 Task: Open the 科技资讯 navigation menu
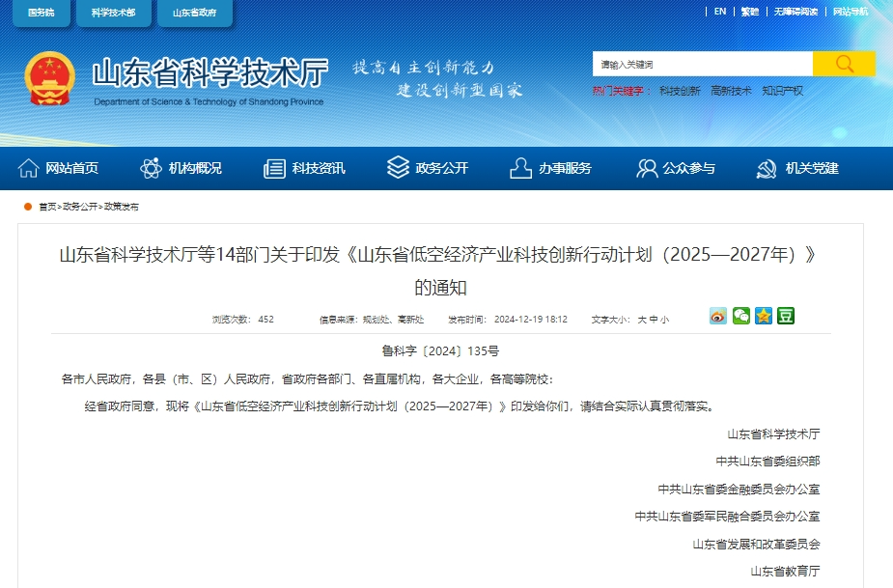[x=318, y=167]
